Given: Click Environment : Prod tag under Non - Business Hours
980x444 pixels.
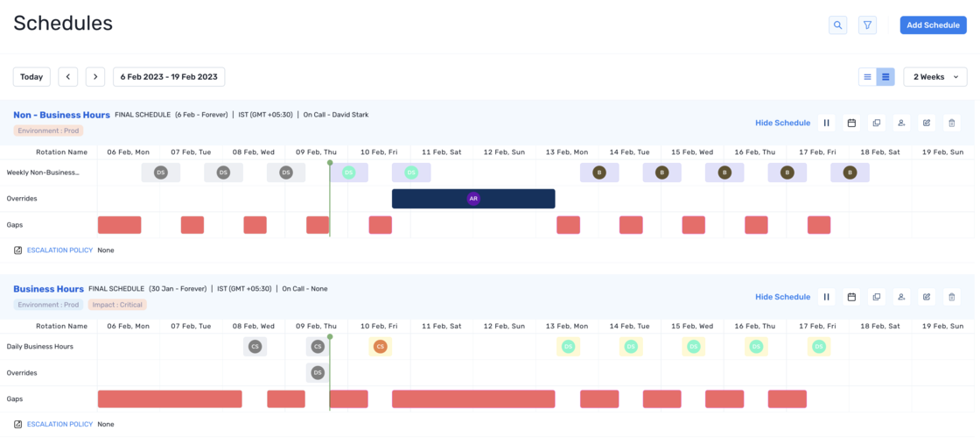Looking at the screenshot, I should 48,130.
